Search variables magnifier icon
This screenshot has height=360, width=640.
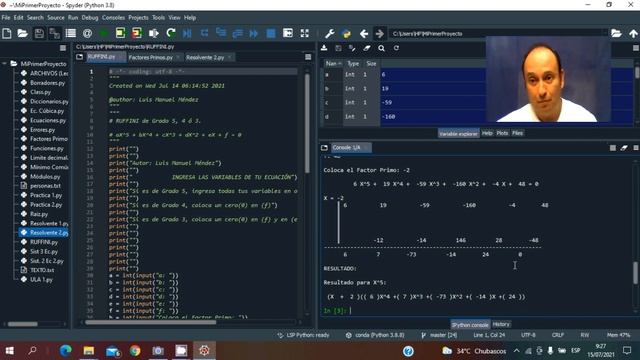point(381,48)
